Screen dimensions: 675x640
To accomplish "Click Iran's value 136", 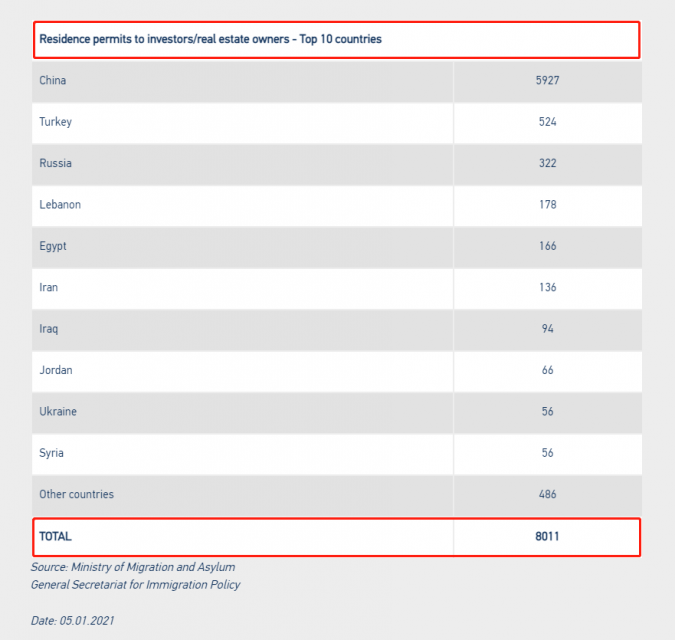I will pos(547,288).
